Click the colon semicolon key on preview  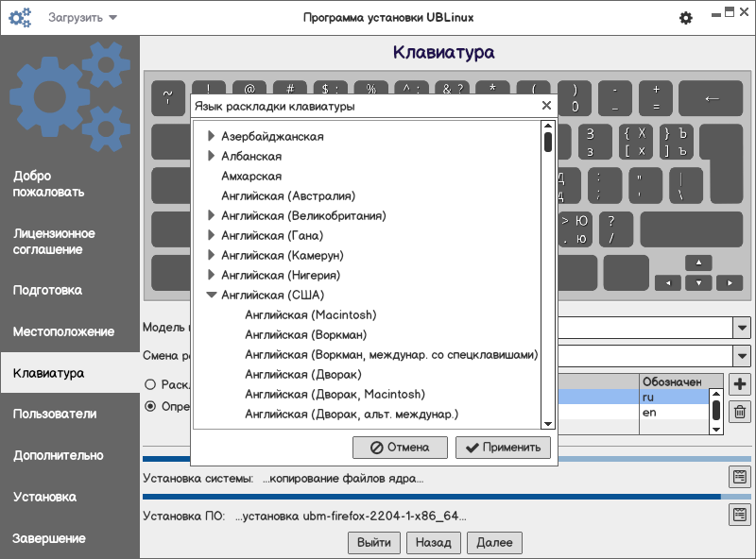tap(605, 186)
